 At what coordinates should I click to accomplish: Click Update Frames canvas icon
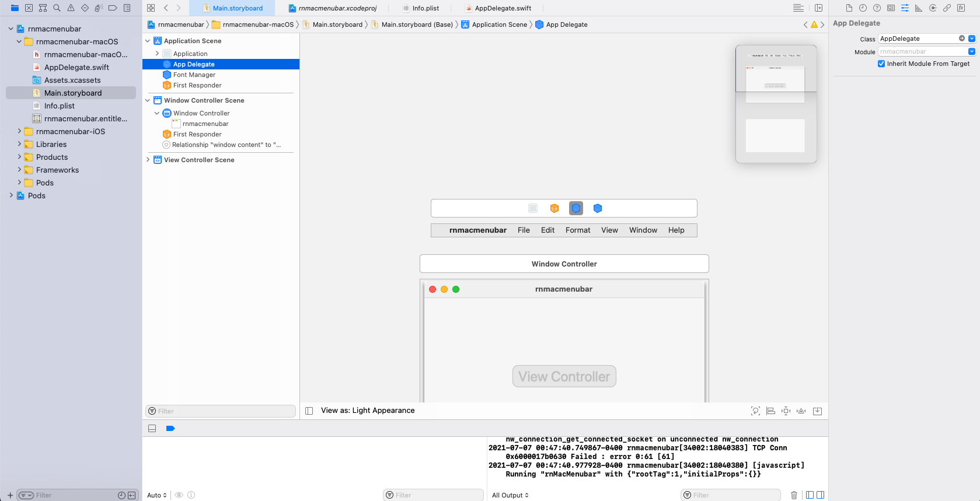click(755, 411)
